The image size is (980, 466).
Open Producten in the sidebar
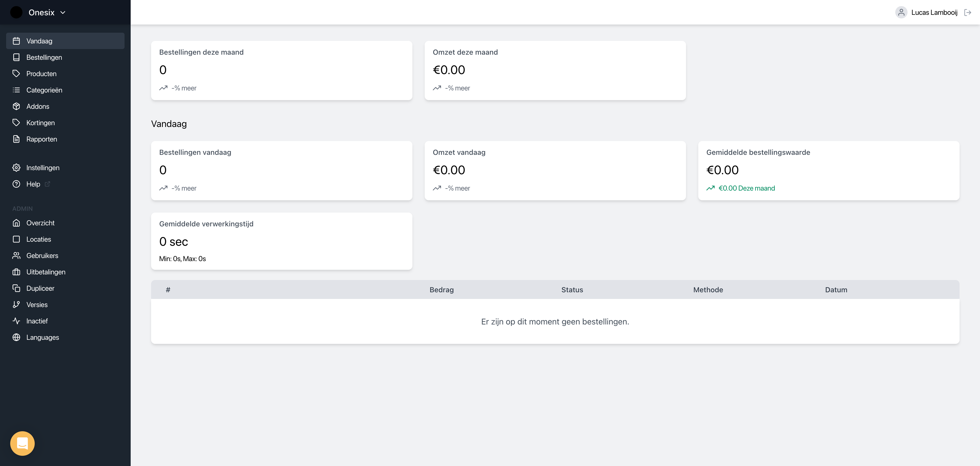[x=65, y=74]
